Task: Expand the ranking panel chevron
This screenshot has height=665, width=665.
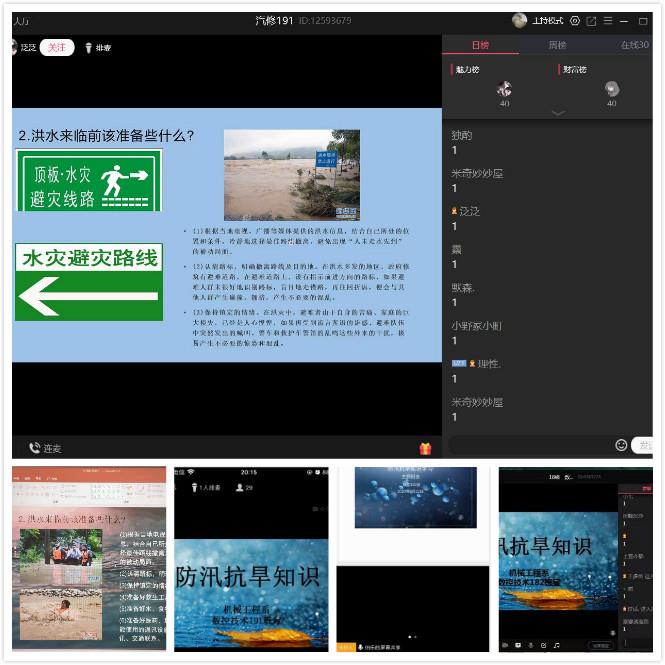Action: coord(557,113)
